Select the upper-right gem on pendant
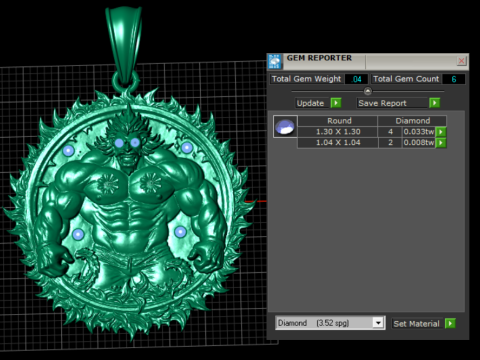Viewport: 480px width, 360px height. point(187,147)
